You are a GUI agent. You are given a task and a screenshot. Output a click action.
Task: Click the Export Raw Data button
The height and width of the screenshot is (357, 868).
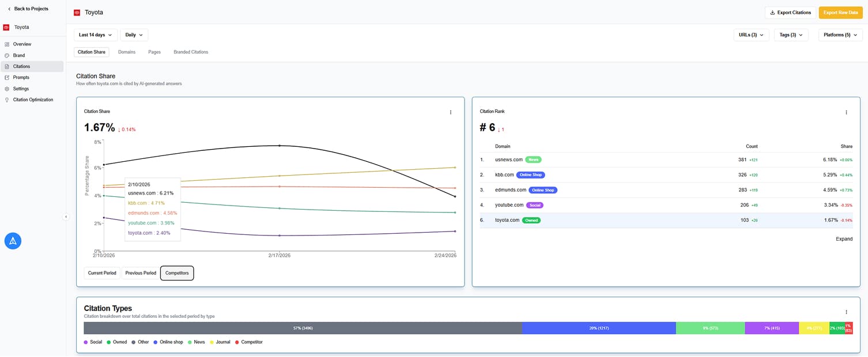840,12
